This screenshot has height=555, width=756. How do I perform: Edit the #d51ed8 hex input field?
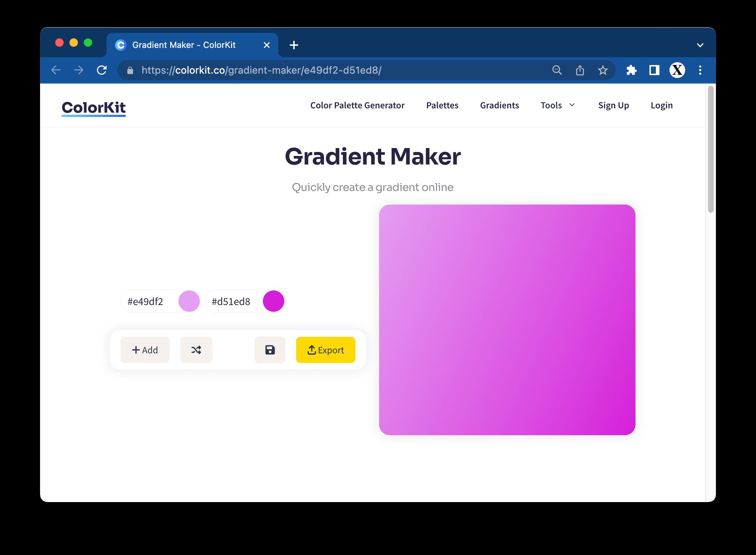pos(235,301)
